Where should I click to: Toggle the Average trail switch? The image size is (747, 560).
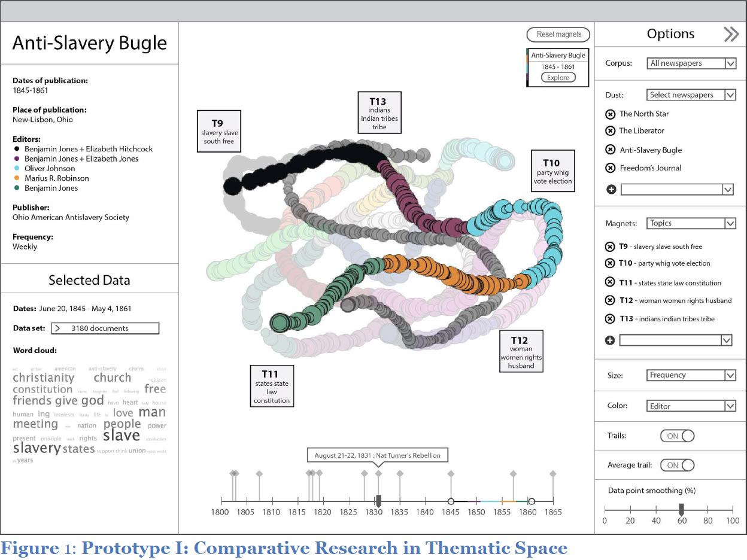coord(677,465)
